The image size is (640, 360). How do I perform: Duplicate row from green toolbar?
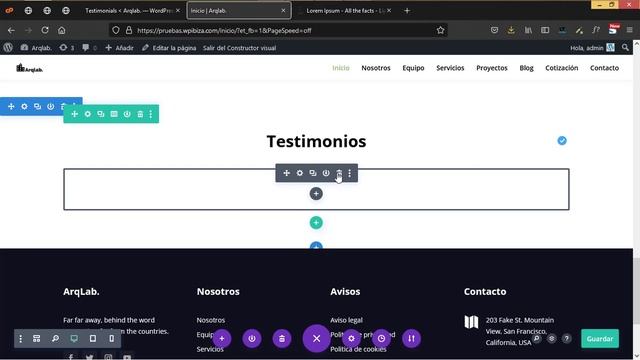coord(101,114)
